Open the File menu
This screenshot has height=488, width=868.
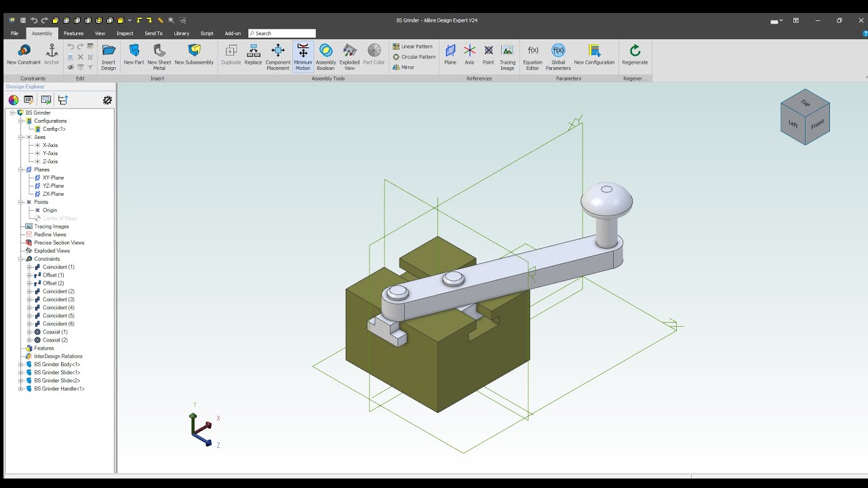(x=14, y=33)
